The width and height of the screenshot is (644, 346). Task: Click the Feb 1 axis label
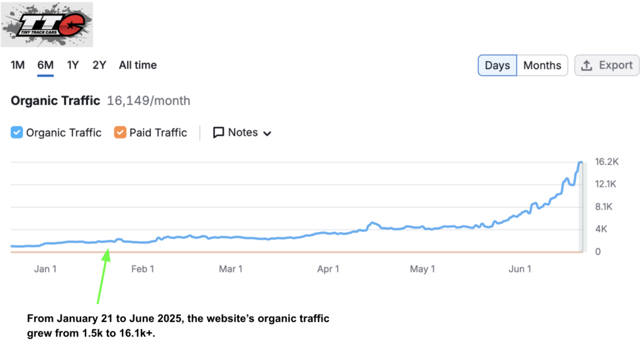click(x=143, y=269)
